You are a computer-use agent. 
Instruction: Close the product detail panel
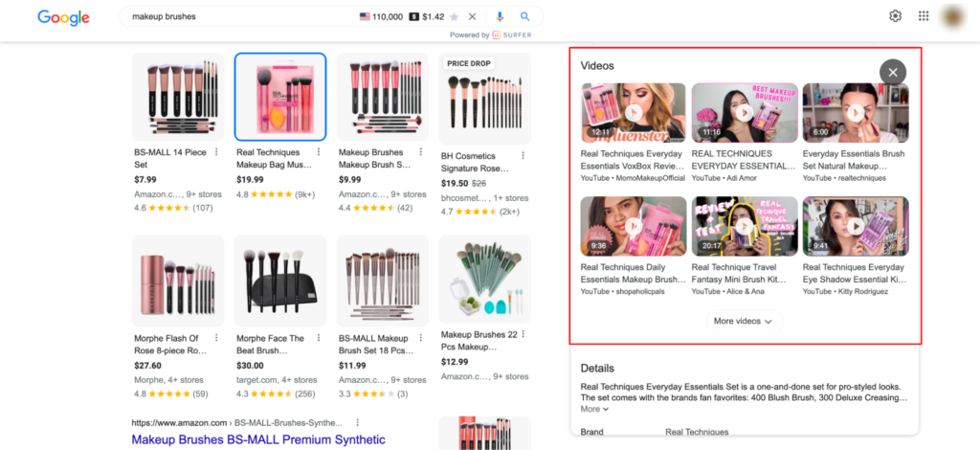893,72
